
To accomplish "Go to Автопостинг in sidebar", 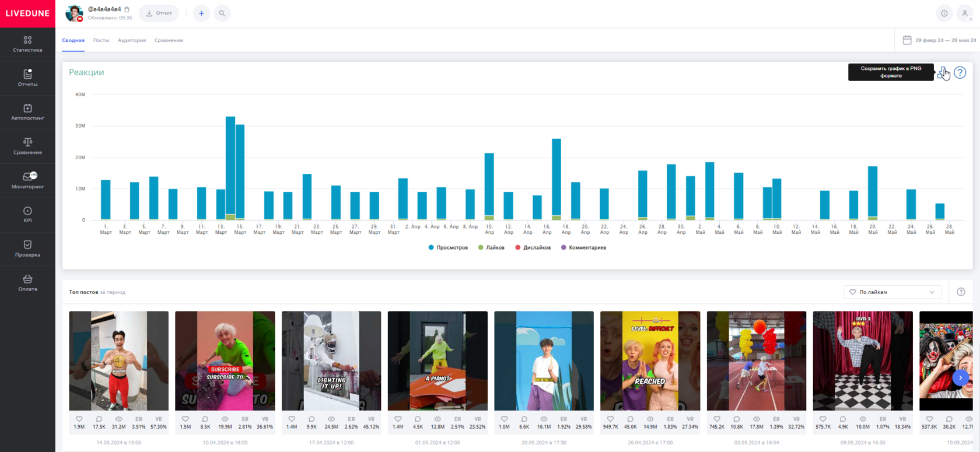I will pos(27,112).
